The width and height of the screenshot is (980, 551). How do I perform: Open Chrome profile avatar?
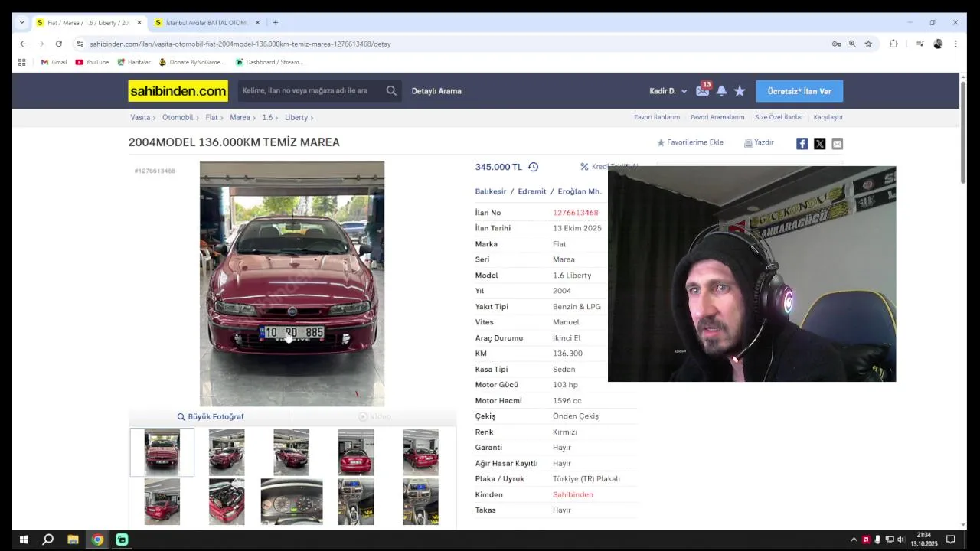click(938, 44)
